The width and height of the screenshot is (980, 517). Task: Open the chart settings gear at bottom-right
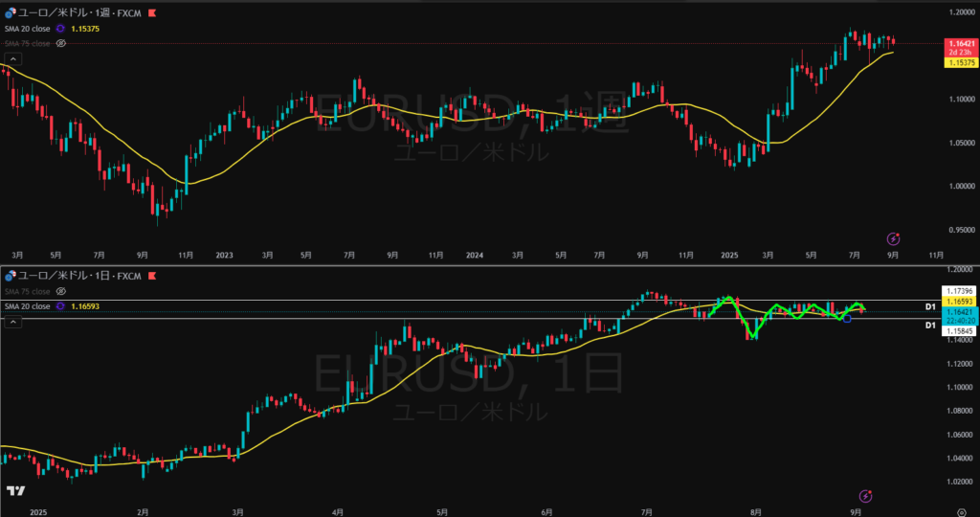(963, 511)
